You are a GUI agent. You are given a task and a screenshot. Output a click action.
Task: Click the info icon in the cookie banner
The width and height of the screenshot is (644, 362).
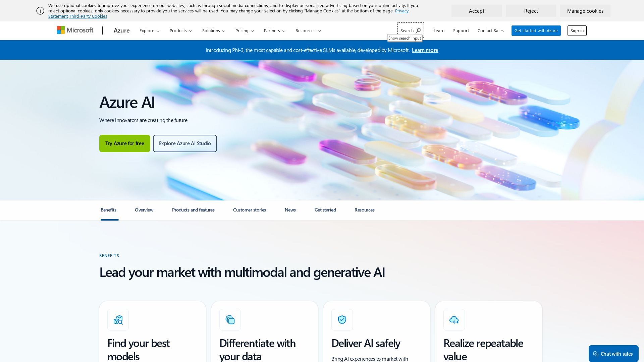pos(40,11)
